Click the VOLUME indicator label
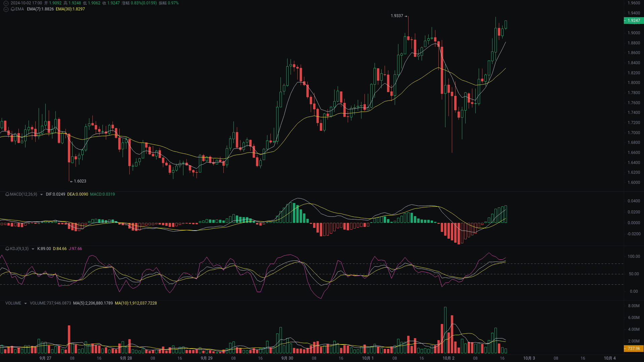This screenshot has height=362, width=644. point(13,303)
